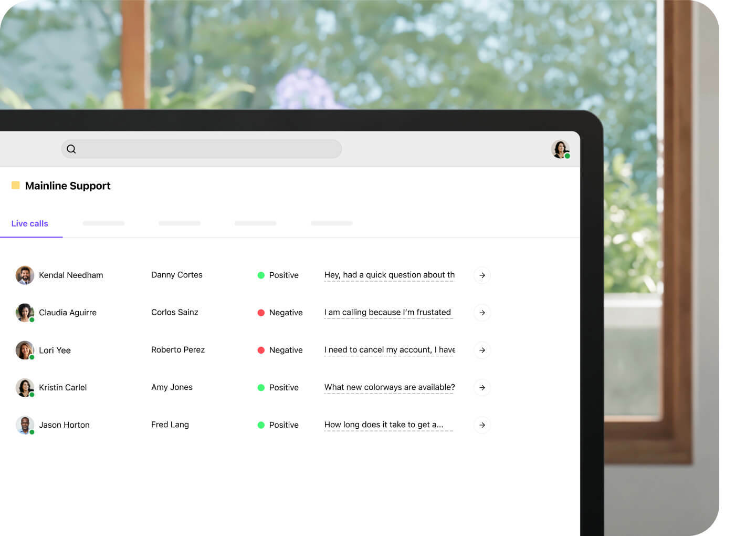This screenshot has width=756, height=536.
Task: Open Kendal Needham's profile picture
Action: click(x=25, y=275)
